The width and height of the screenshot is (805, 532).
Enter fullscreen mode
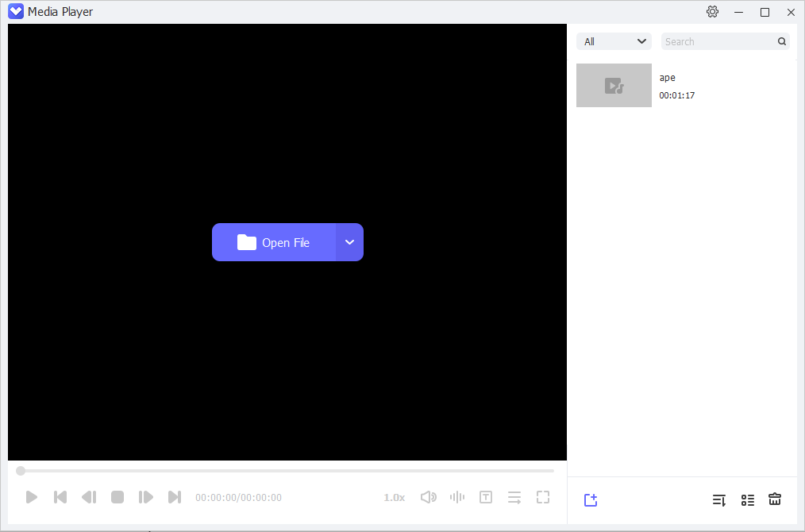point(543,496)
